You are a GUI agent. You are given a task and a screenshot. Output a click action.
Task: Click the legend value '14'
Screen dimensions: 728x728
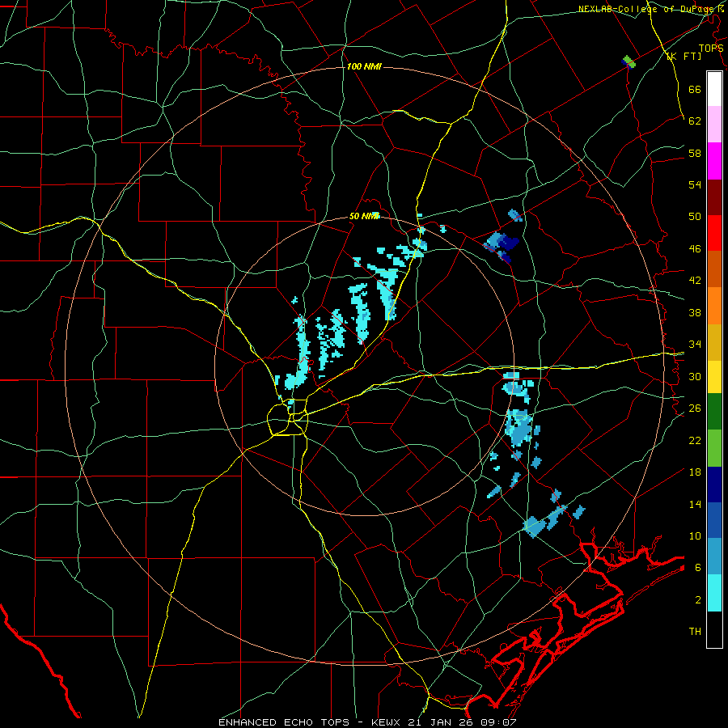(695, 504)
